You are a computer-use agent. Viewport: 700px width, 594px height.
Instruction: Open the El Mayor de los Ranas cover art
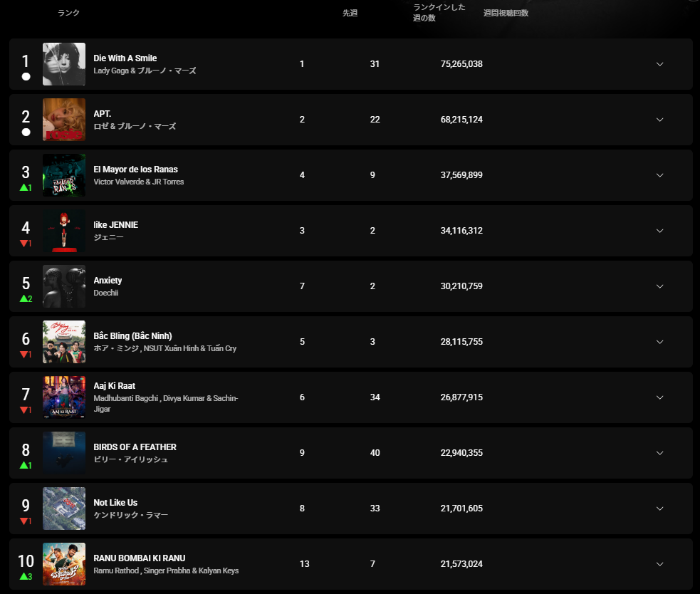point(64,175)
